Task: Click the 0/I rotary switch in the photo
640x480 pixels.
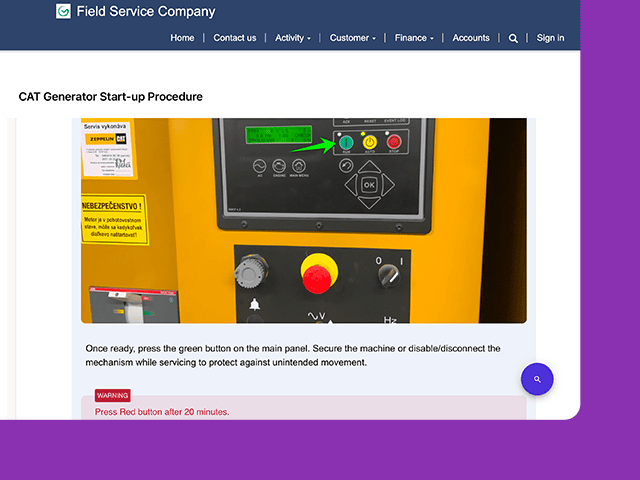Action: pos(389,276)
